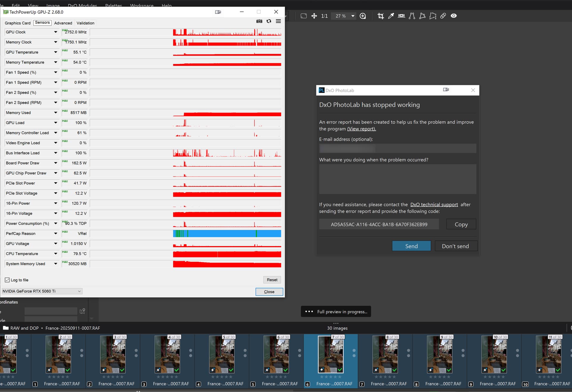Open the Repair bandage tool

pos(443,16)
